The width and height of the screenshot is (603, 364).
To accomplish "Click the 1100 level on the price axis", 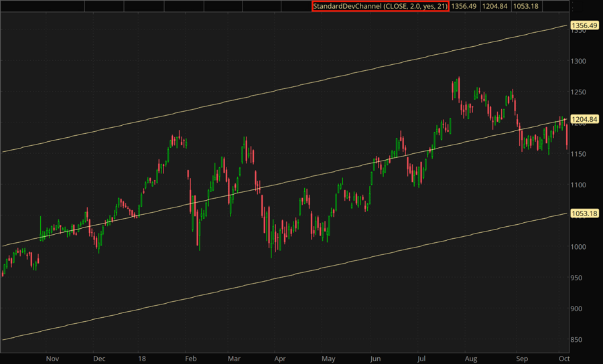I will [x=579, y=185].
